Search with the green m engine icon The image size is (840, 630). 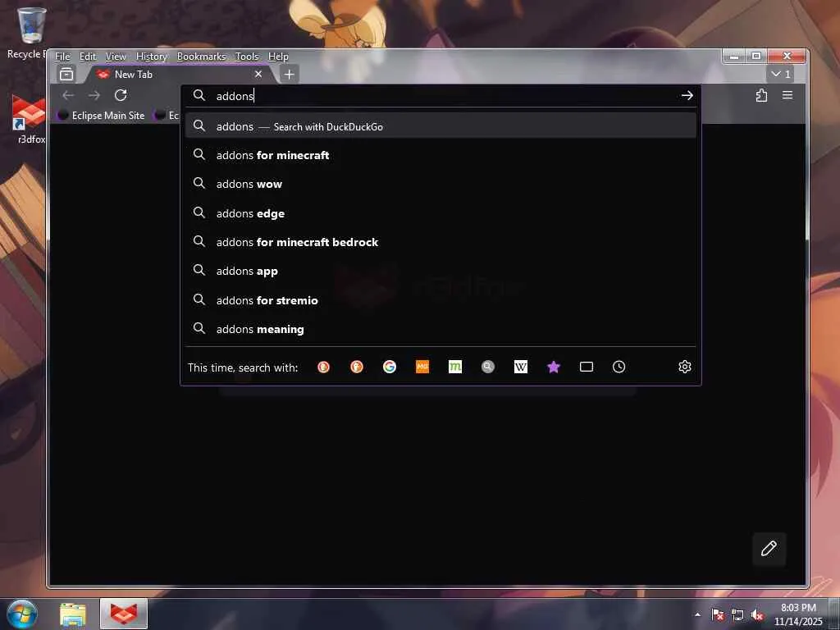[454, 367]
